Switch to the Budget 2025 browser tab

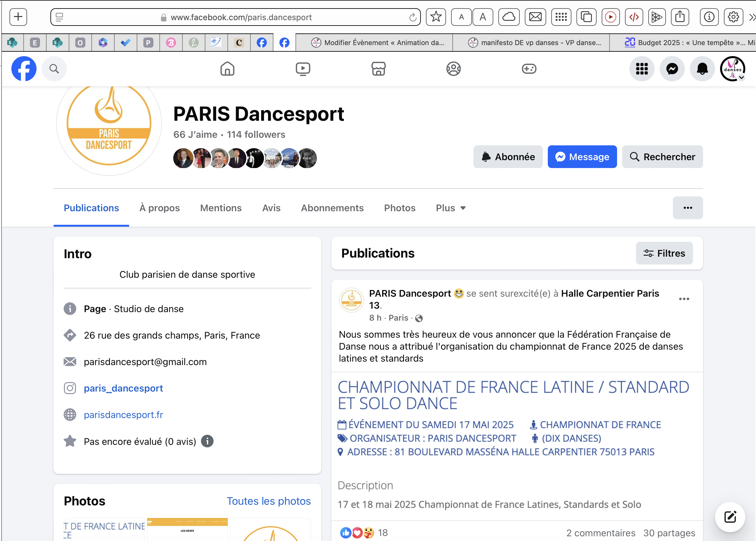click(x=683, y=43)
